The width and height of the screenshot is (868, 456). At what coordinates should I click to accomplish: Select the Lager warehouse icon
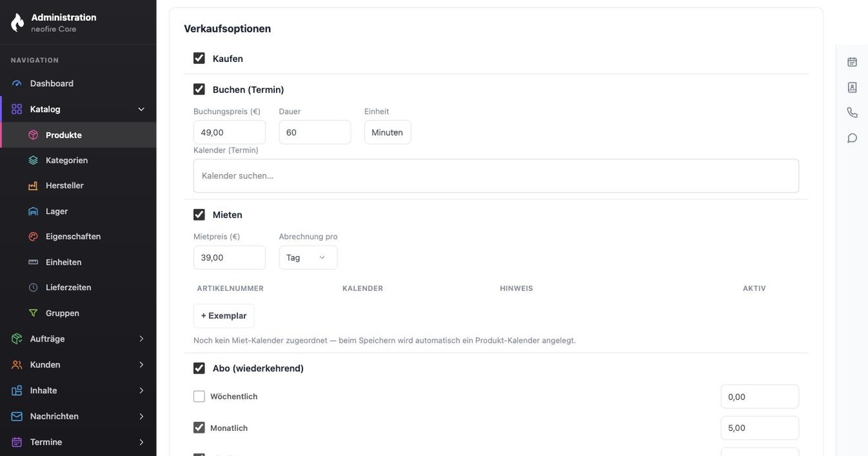(33, 211)
